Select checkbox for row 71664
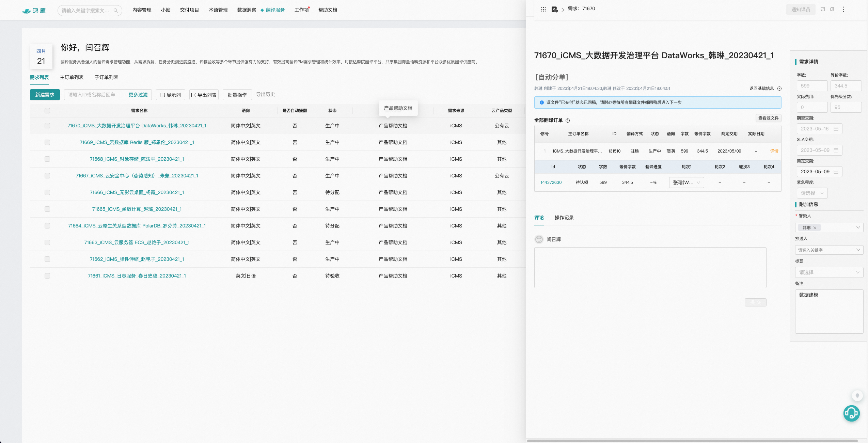Viewport: 868px width, 443px height. point(47,226)
